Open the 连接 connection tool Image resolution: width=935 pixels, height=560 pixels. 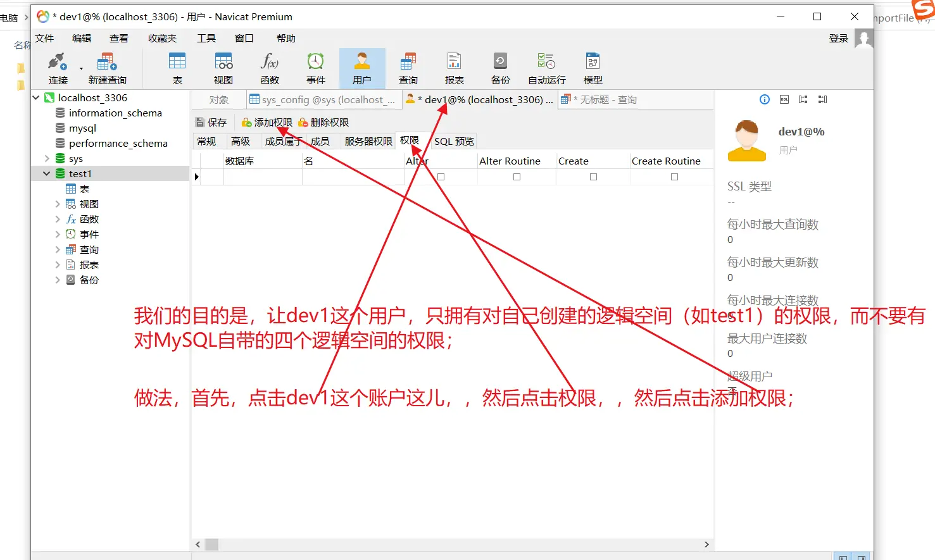pos(58,68)
